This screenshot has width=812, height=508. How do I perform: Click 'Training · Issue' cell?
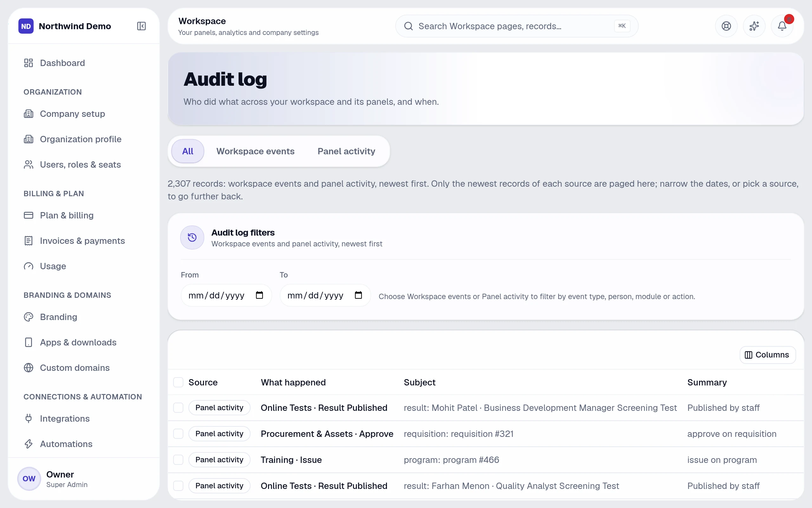point(291,460)
